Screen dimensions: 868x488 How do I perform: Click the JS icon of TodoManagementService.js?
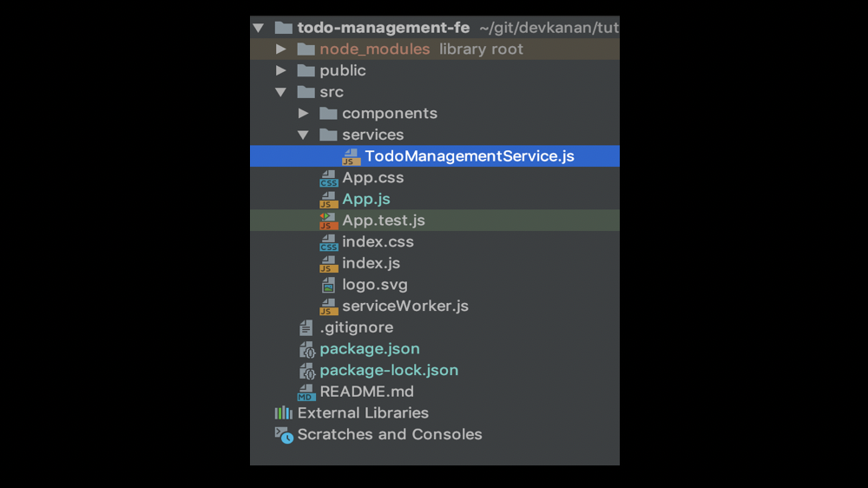coord(351,157)
